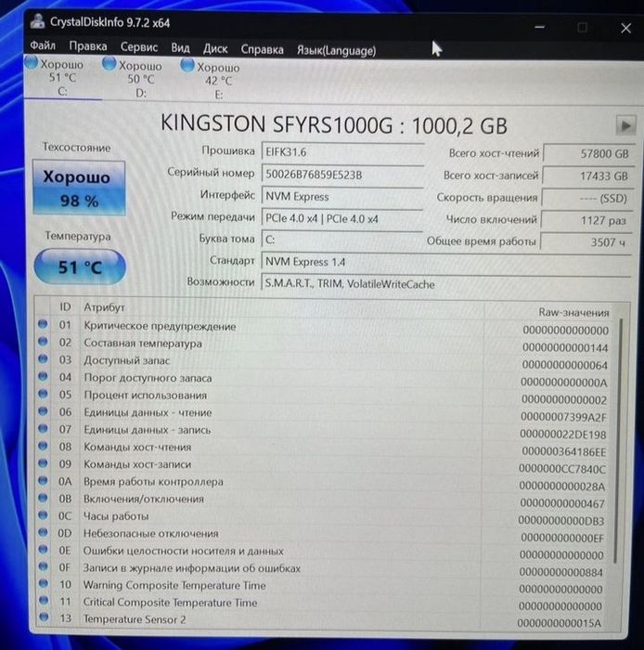Select the Процент использования attribute text
Screen dimensions: 644x650
coord(145,395)
